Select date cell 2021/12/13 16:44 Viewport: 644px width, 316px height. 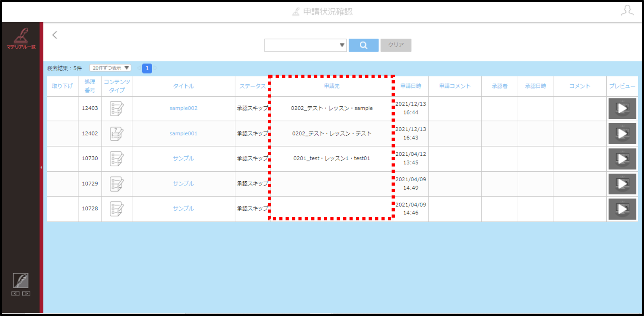[x=411, y=108]
